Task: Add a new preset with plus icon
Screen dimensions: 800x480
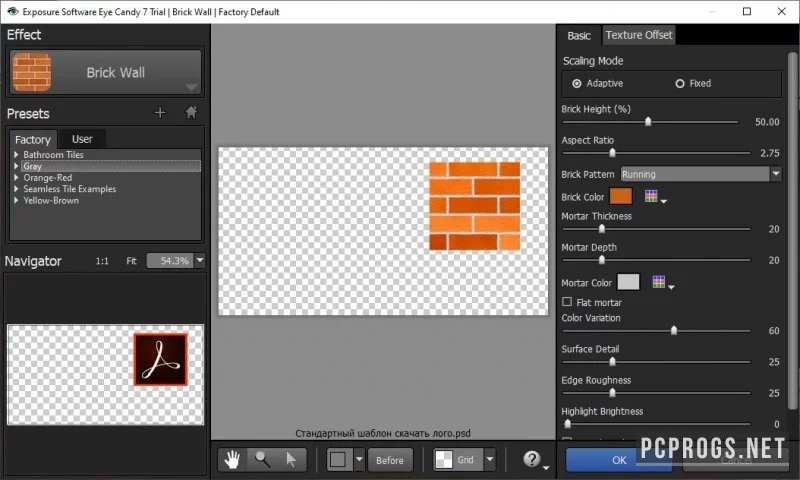Action: click(x=160, y=112)
